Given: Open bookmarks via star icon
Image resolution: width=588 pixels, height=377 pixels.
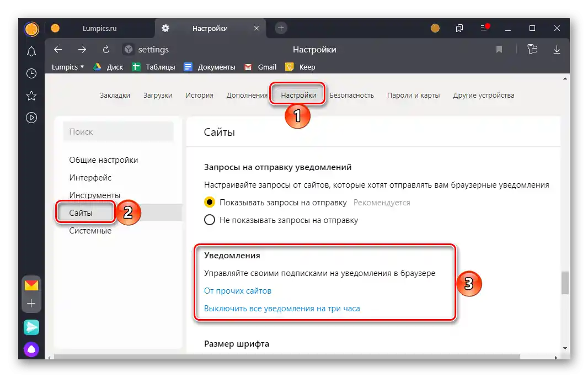Looking at the screenshot, I should coord(31,95).
